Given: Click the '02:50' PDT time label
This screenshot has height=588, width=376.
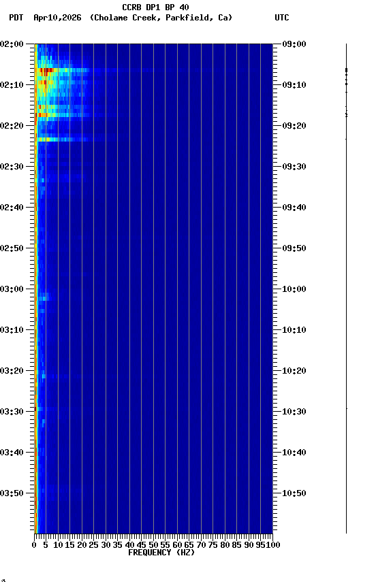Looking at the screenshot, I should pyautogui.click(x=12, y=248).
